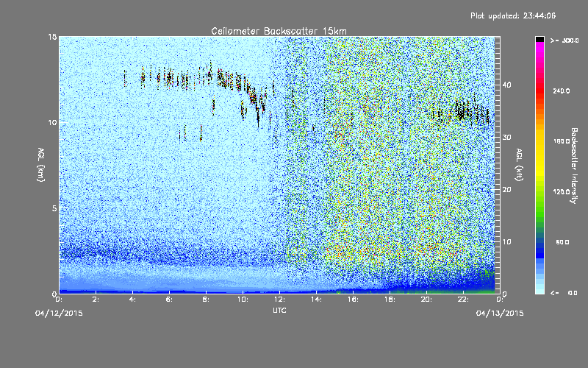Viewport: 588px width, 368px height.
Task: Click the '10:' hour tick label
Action: coord(243,300)
